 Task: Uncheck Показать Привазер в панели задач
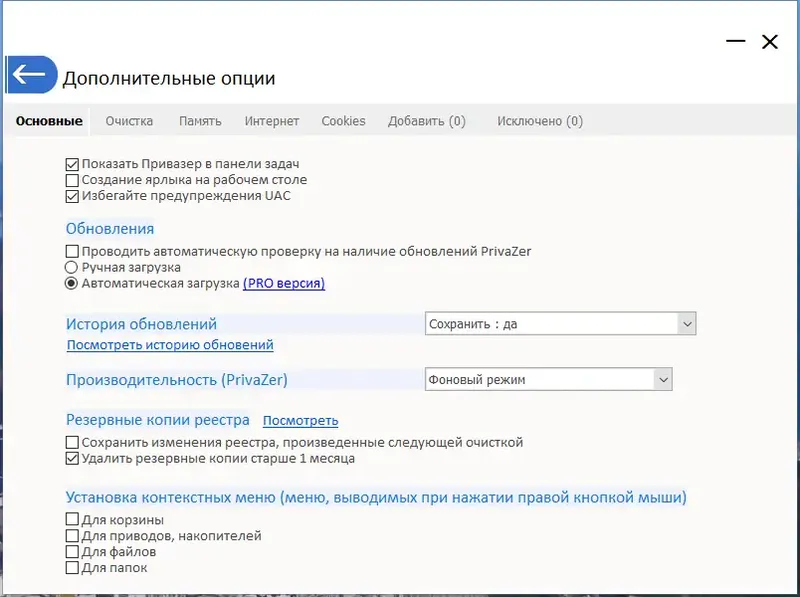72,164
